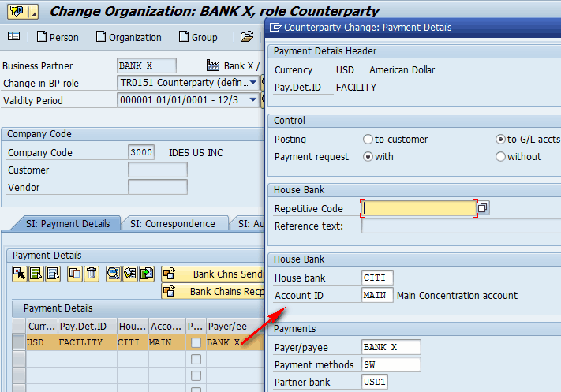Select the 'to customer' posting radio button
This screenshot has width=561, height=392.
point(368,140)
